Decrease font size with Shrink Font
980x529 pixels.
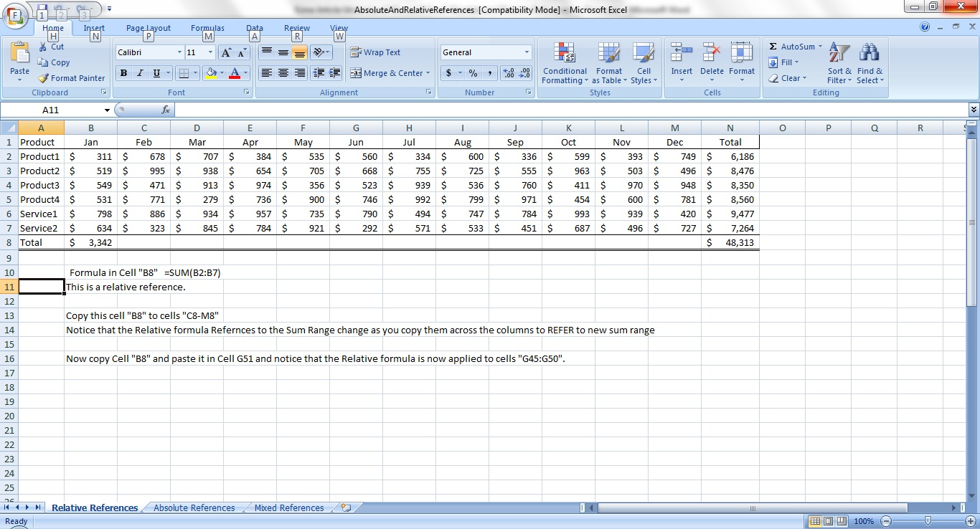click(x=241, y=52)
